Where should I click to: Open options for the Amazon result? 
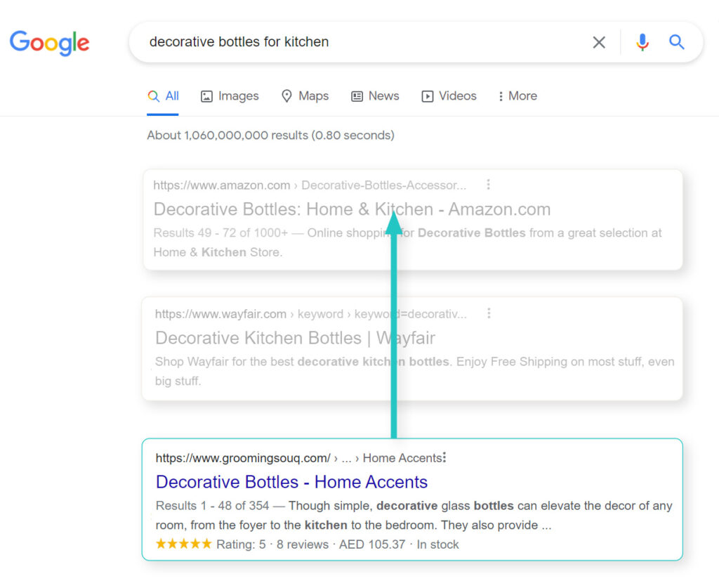tap(488, 185)
